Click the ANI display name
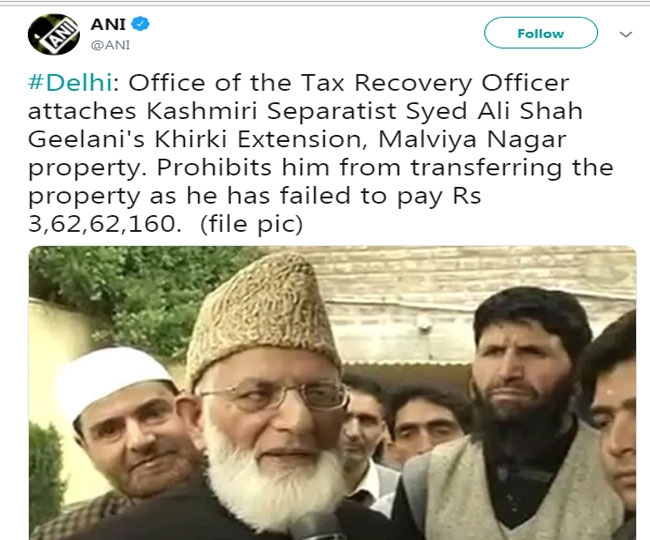Viewport: 650px width, 540px height. 108,24
